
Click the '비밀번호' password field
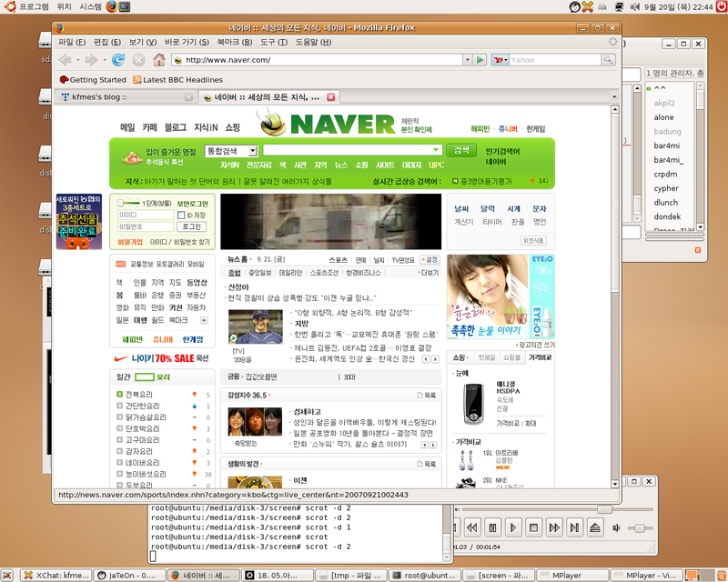tap(146, 227)
